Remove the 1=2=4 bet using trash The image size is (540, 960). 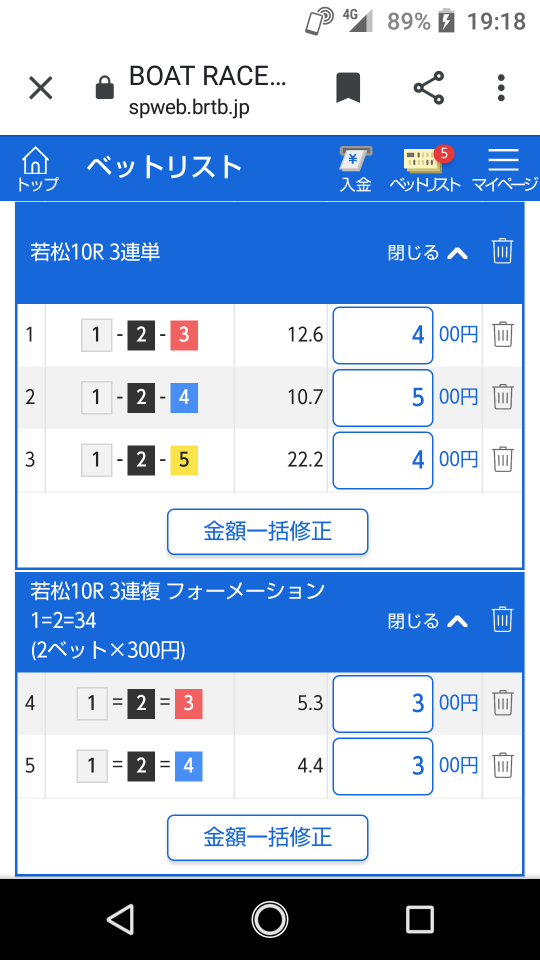(503, 765)
